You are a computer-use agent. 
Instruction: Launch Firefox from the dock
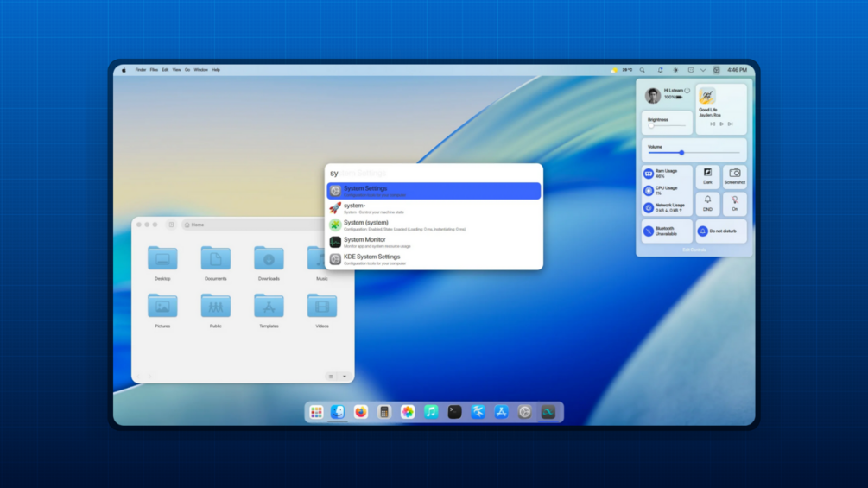361,412
